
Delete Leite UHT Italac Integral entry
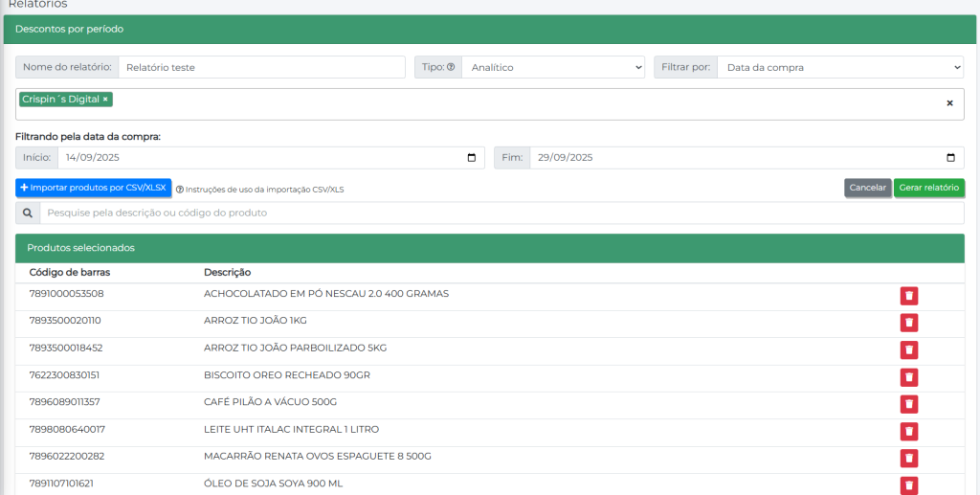coord(908,432)
